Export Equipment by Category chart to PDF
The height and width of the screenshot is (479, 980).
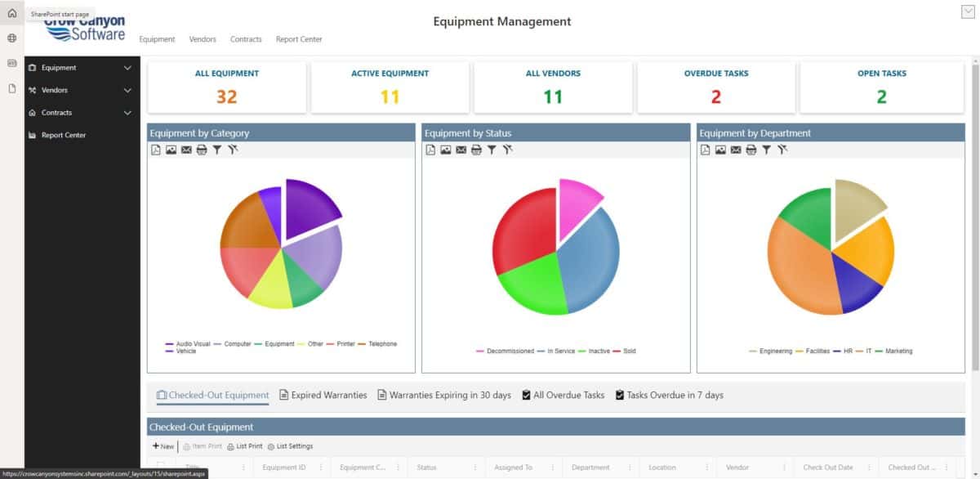pyautogui.click(x=155, y=150)
